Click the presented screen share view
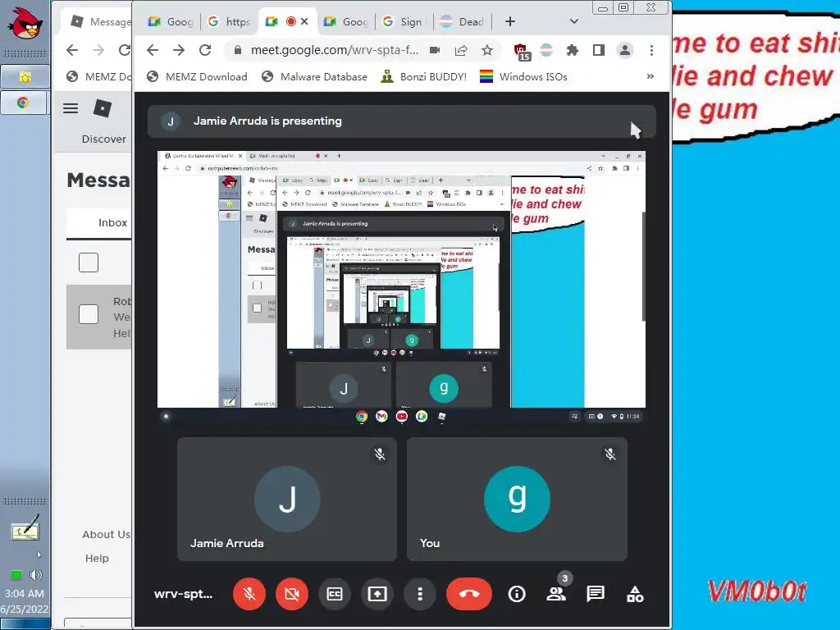The image size is (840, 630). 401,288
